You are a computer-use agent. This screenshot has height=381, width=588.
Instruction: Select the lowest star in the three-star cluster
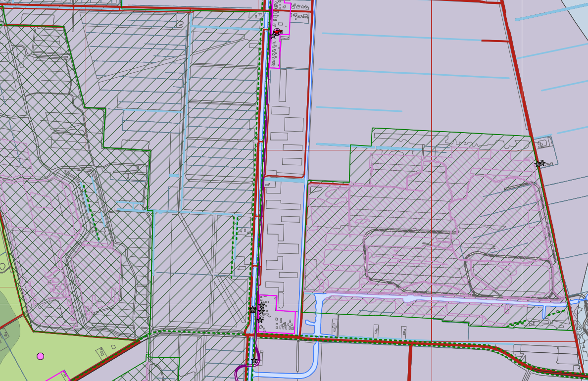coord(260,320)
